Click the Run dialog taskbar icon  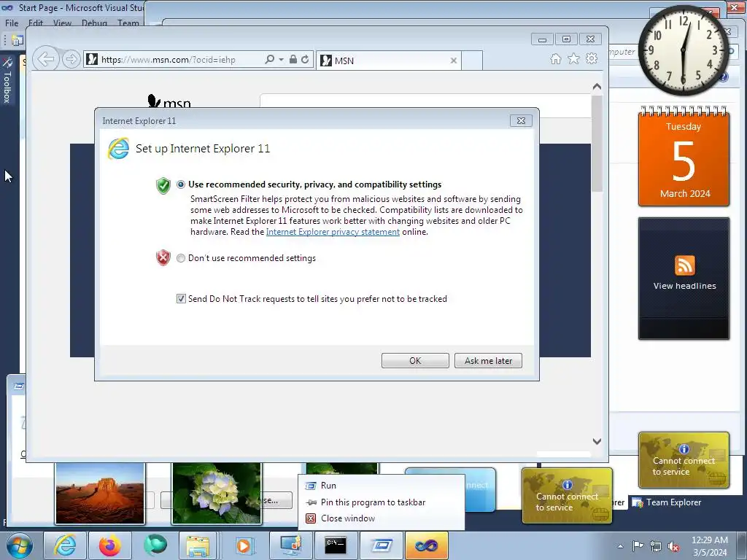tap(381, 545)
